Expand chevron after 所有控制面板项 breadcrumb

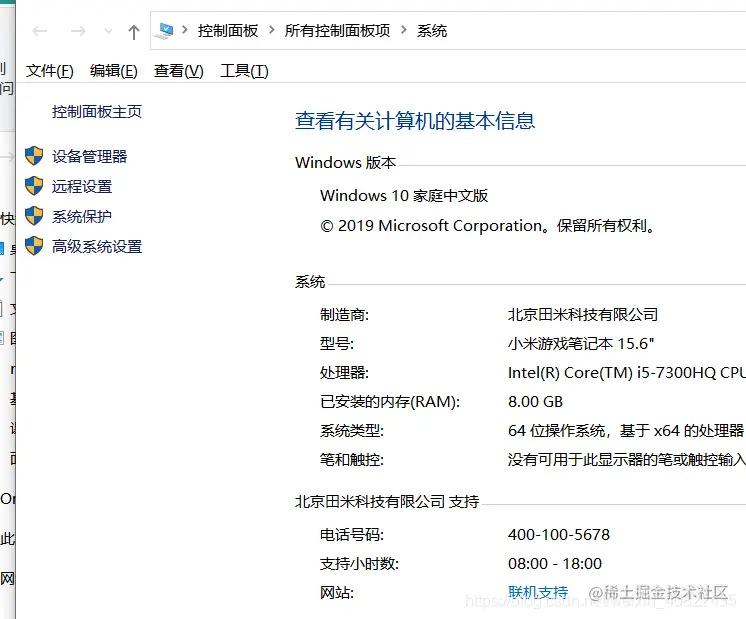click(403, 30)
